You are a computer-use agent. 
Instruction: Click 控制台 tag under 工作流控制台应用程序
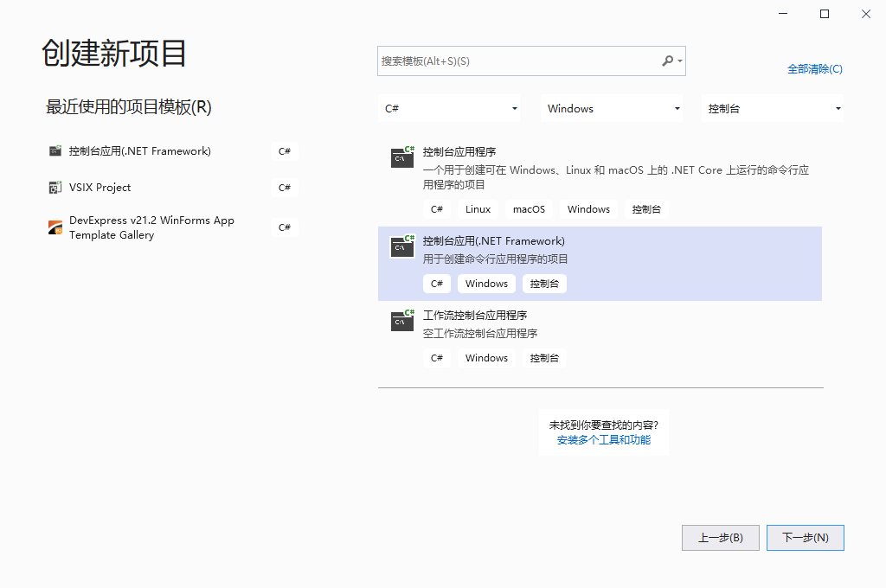pyautogui.click(x=544, y=358)
